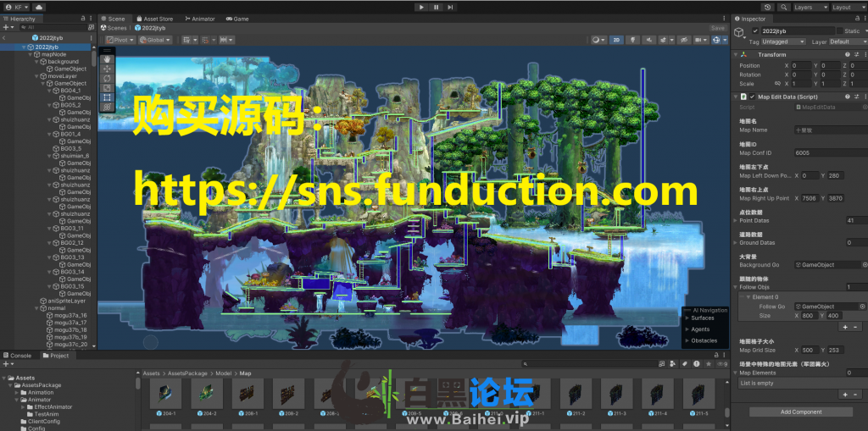Expand the Animation folder in Project

(x=17, y=392)
